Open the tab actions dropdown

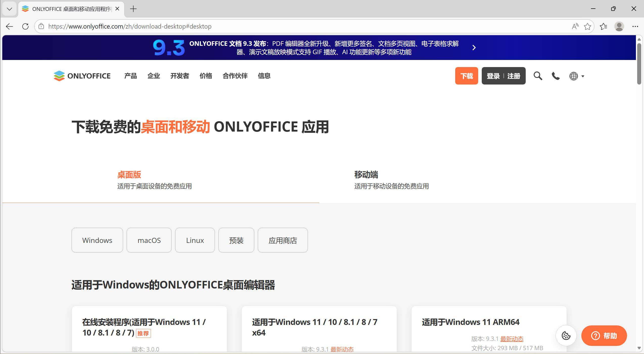point(9,9)
